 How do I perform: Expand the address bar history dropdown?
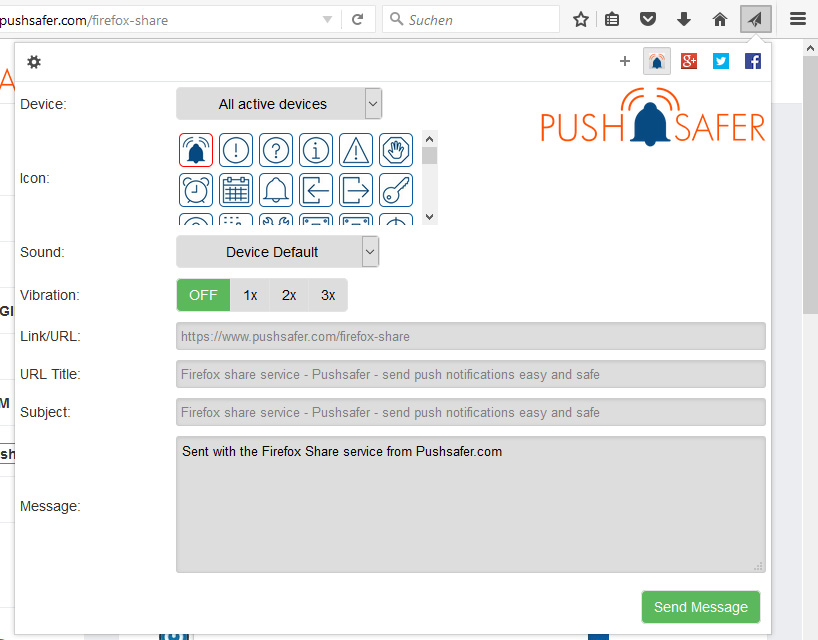pos(327,20)
